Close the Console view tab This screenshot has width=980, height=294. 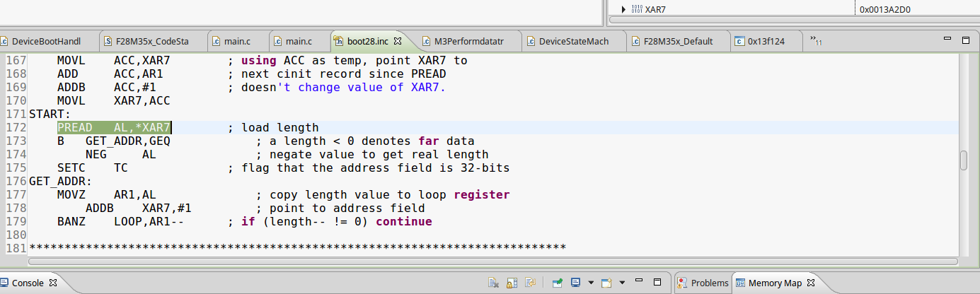pos(53,283)
